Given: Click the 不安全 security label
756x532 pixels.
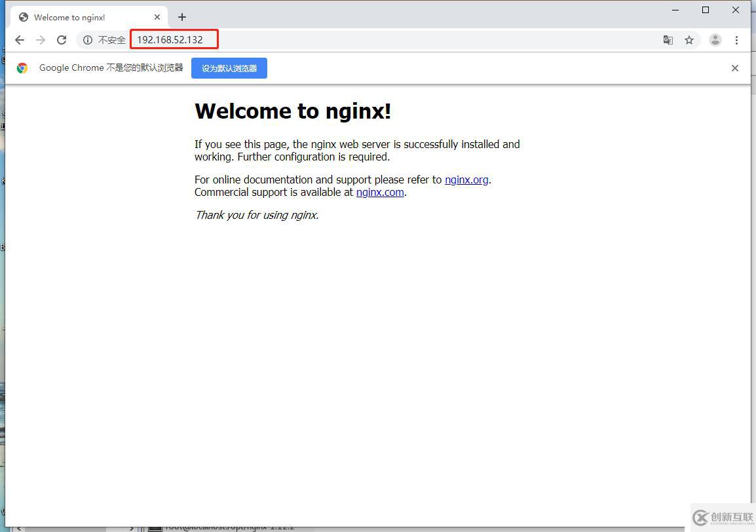Looking at the screenshot, I should 112,40.
